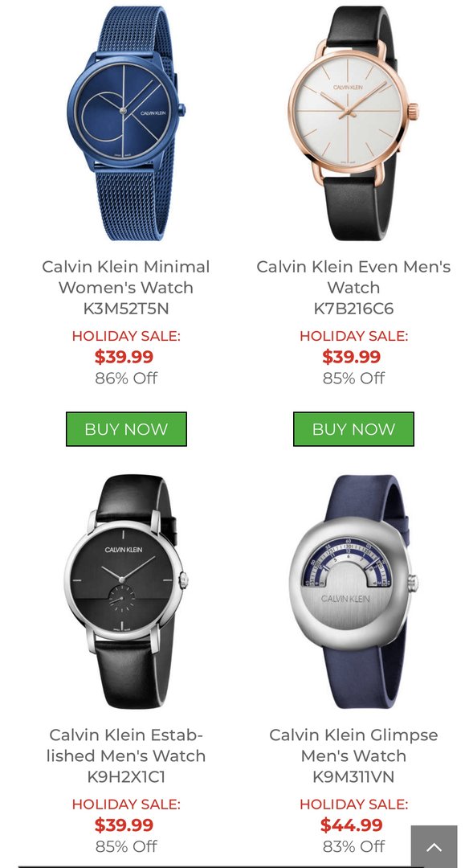Open Calvin Klein Glimpse Men's Watch K9M311VN link
469x868 pixels.
click(353, 755)
